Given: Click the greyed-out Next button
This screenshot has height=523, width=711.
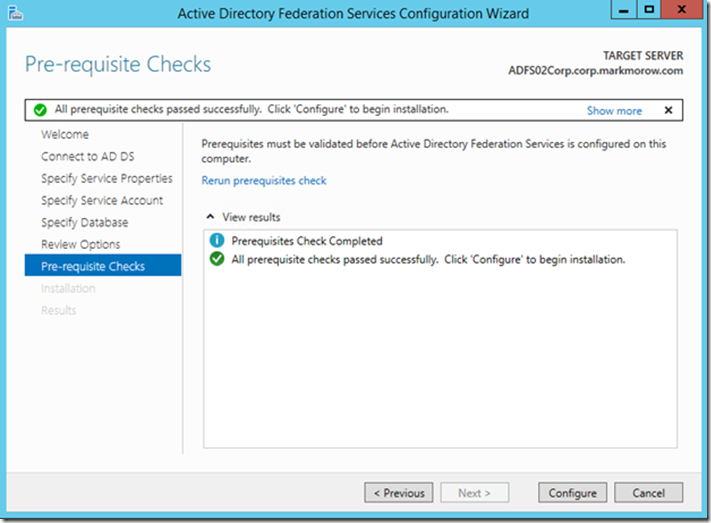Looking at the screenshot, I should point(474,493).
